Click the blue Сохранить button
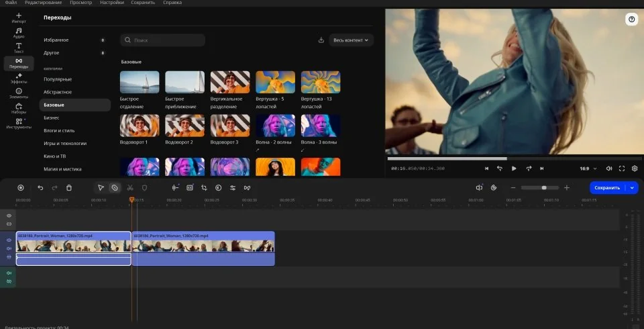This screenshot has height=329, width=644. coord(606,188)
